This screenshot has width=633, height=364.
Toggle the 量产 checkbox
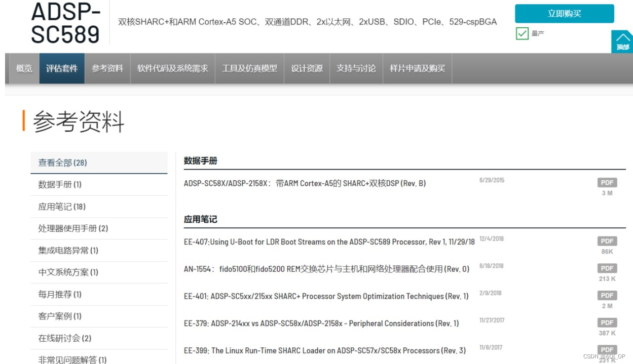click(522, 34)
